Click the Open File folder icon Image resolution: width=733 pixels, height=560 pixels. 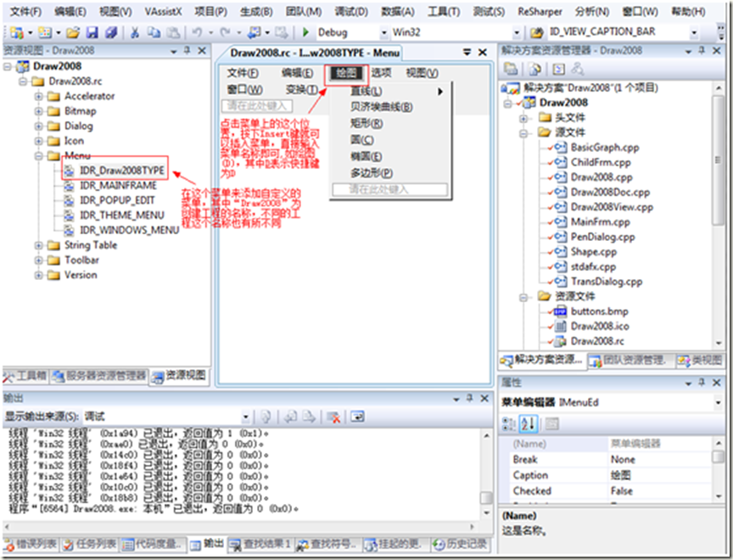click(72, 32)
